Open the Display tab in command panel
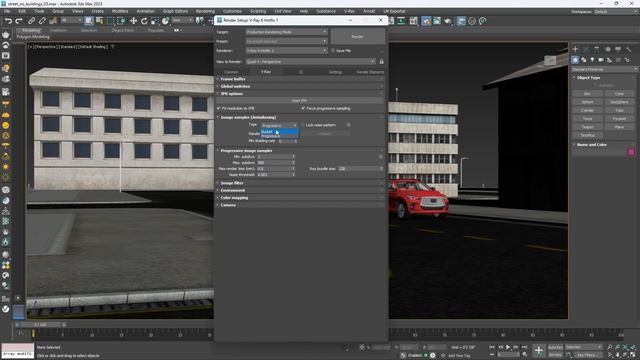 click(x=618, y=49)
